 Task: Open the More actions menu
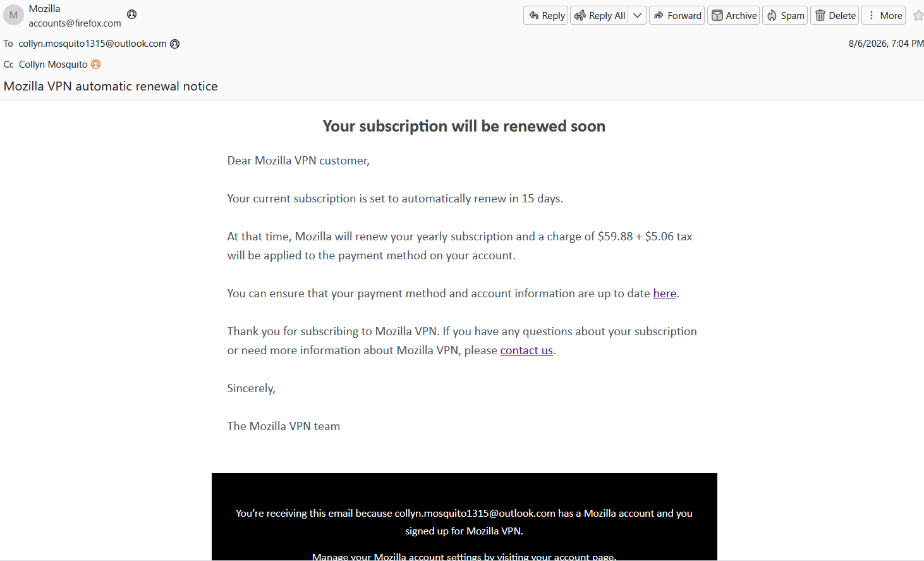coord(884,15)
